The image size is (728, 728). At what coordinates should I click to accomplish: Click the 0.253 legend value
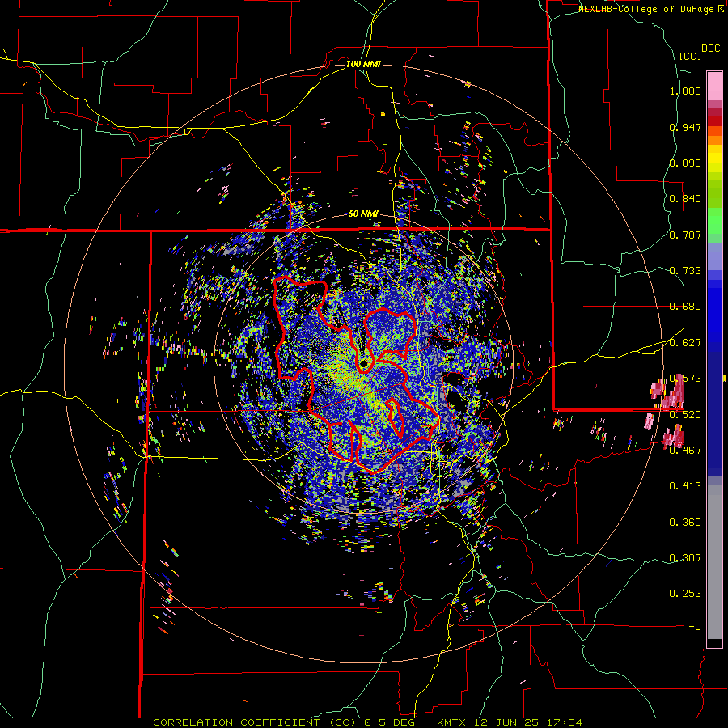click(x=685, y=594)
